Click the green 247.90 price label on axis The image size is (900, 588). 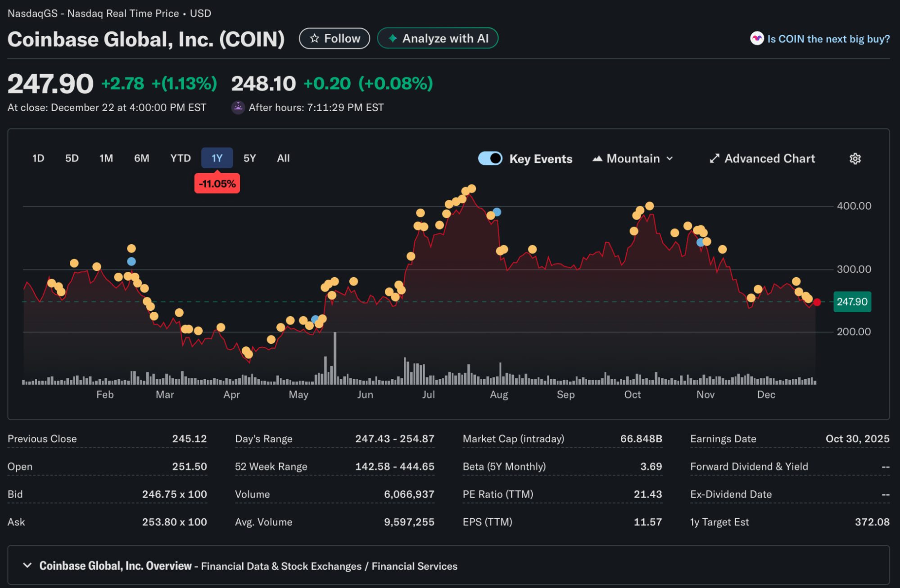852,302
